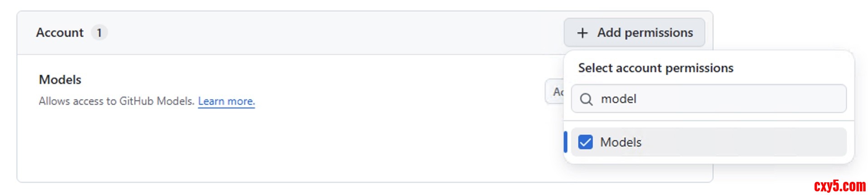The height and width of the screenshot is (195, 868).
Task: Click the cxy5.com watermark text
Action: tap(839, 186)
